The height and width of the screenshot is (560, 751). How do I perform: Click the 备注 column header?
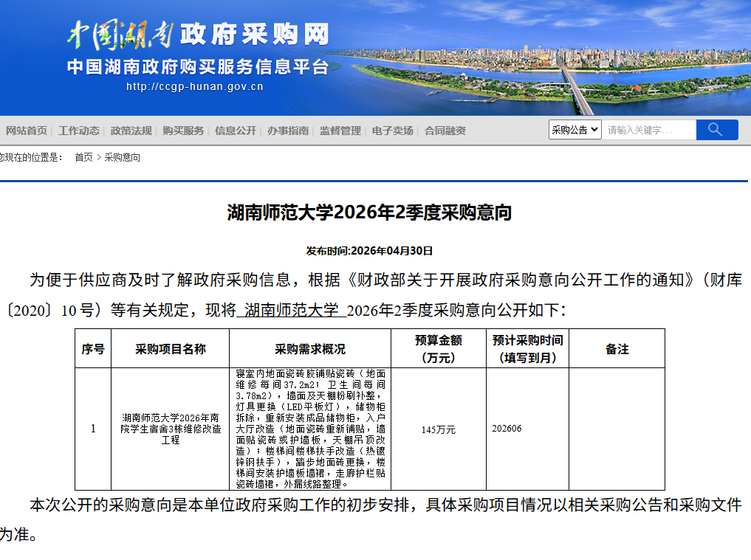(617, 349)
